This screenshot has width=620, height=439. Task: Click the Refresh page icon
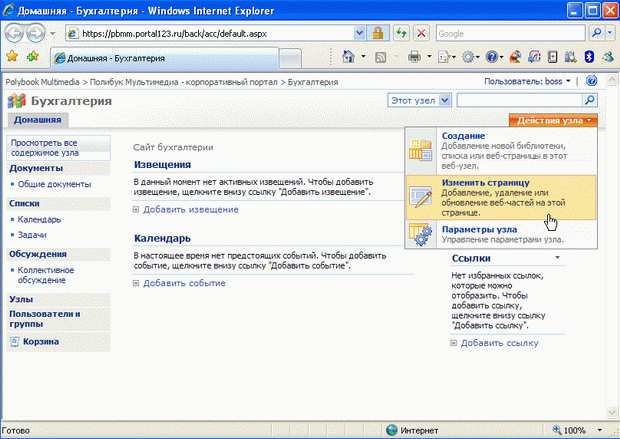pyautogui.click(x=401, y=33)
